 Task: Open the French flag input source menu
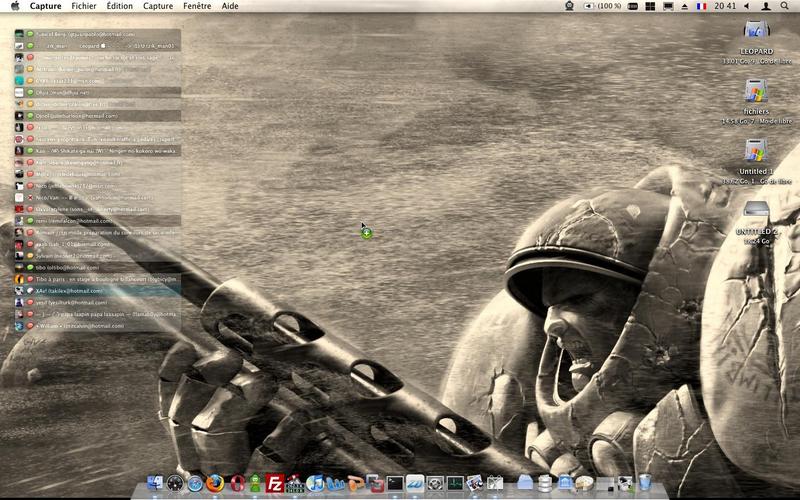[x=703, y=6]
